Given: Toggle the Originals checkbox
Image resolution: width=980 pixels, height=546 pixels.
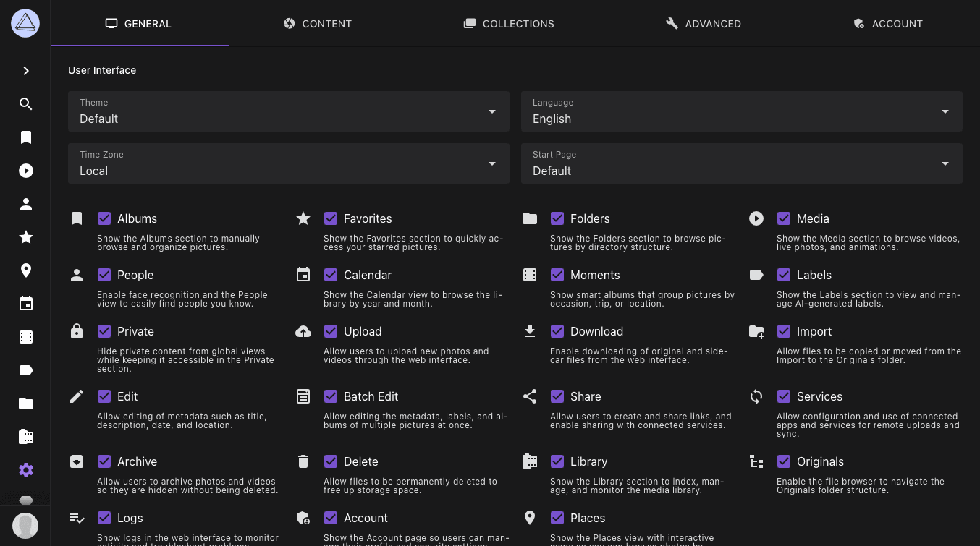Looking at the screenshot, I should pos(784,461).
